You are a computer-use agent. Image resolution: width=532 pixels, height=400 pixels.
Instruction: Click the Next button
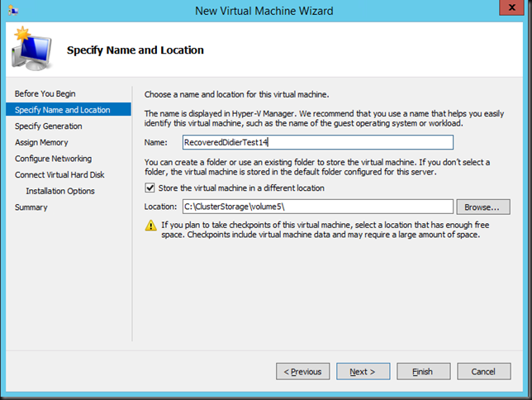(363, 371)
